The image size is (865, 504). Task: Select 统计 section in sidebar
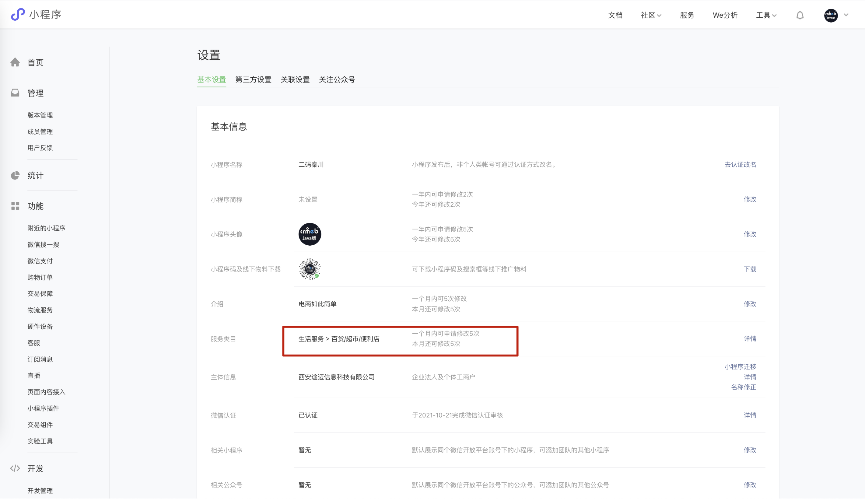(x=35, y=175)
